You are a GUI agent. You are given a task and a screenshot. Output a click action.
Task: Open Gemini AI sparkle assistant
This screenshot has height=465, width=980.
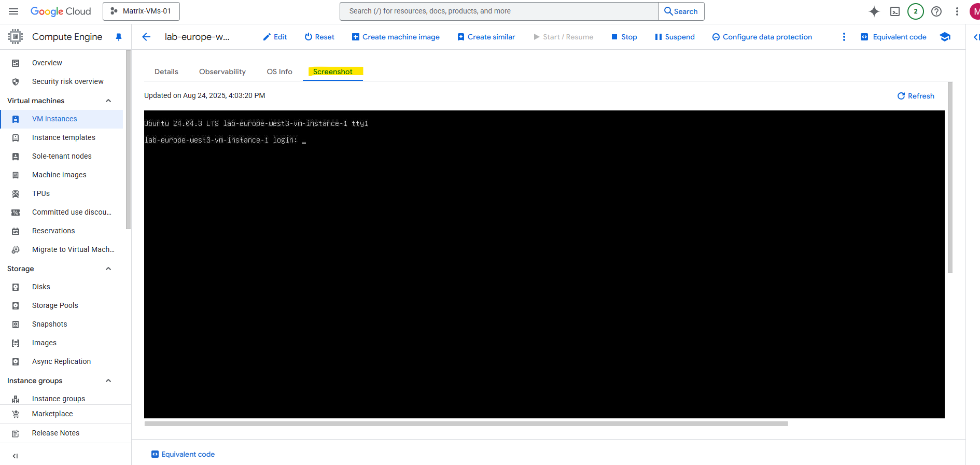pos(874,11)
